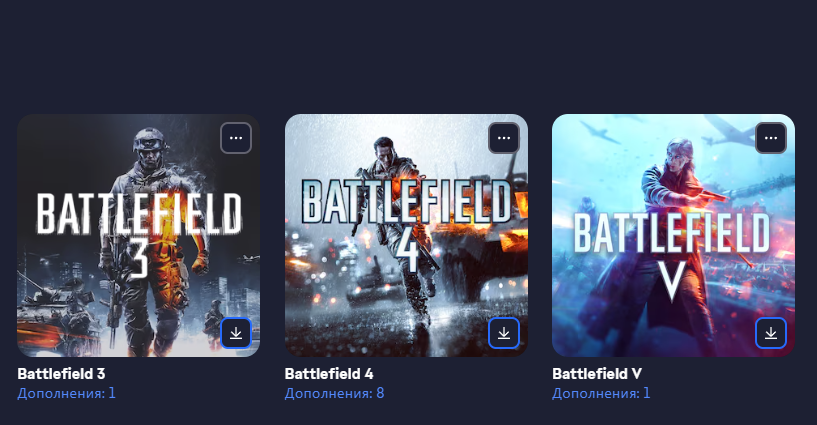Click the Battlefield 4 title below cover
The image size is (817, 425).
329,373
